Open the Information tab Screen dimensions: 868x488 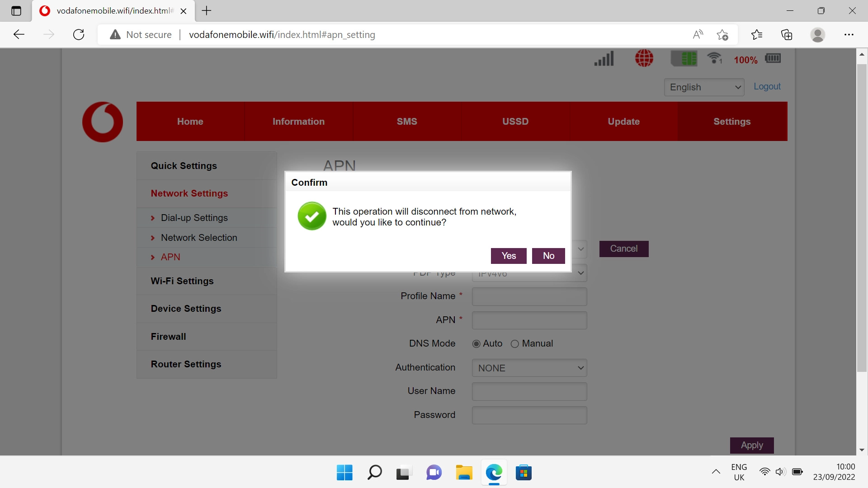pos(298,122)
